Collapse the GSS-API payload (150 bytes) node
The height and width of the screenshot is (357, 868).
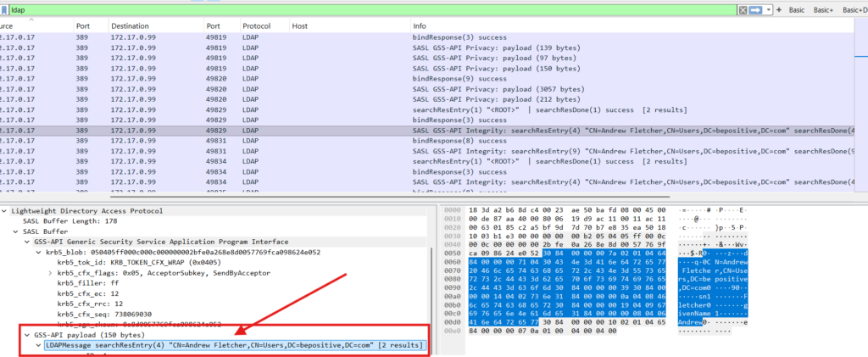[x=27, y=335]
